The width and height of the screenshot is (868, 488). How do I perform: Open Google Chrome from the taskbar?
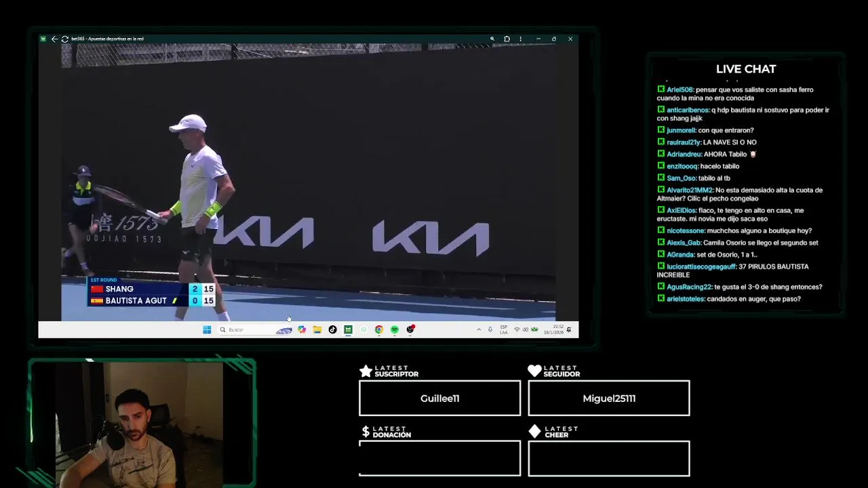tap(379, 329)
